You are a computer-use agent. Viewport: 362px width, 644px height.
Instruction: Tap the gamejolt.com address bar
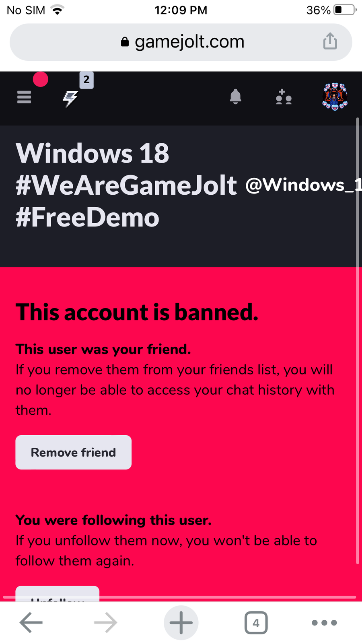click(x=181, y=42)
